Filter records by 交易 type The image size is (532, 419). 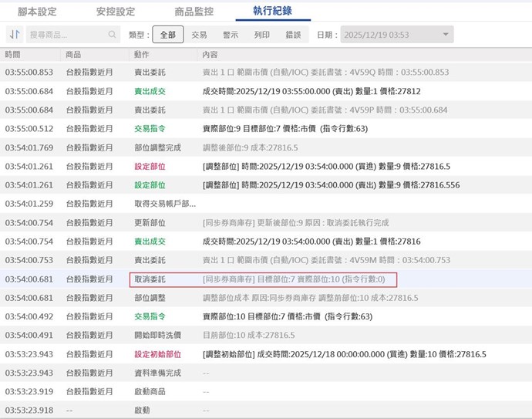tap(199, 35)
